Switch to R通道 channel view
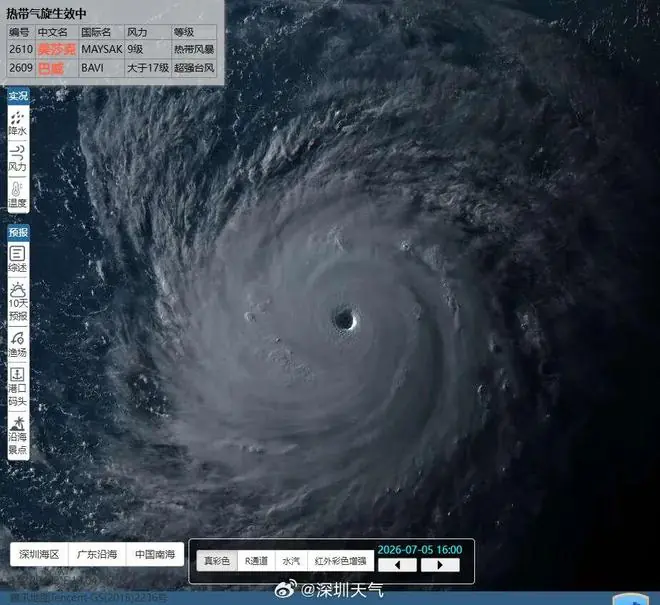The image size is (660, 605). click(256, 561)
